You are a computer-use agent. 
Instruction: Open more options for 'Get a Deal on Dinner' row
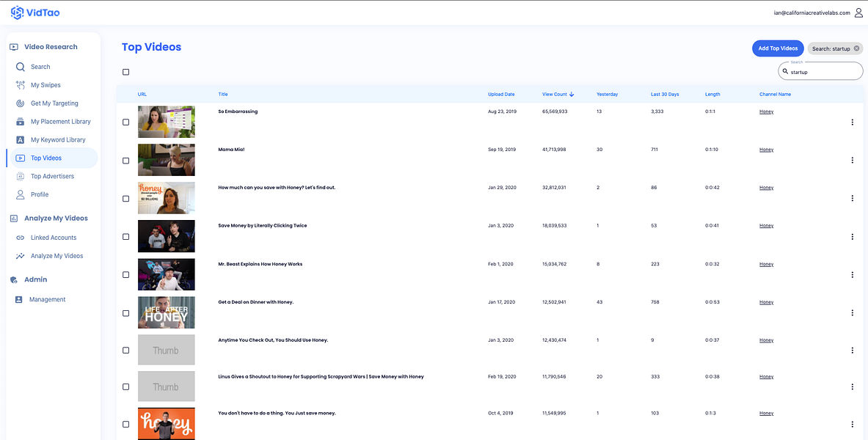pos(852,312)
